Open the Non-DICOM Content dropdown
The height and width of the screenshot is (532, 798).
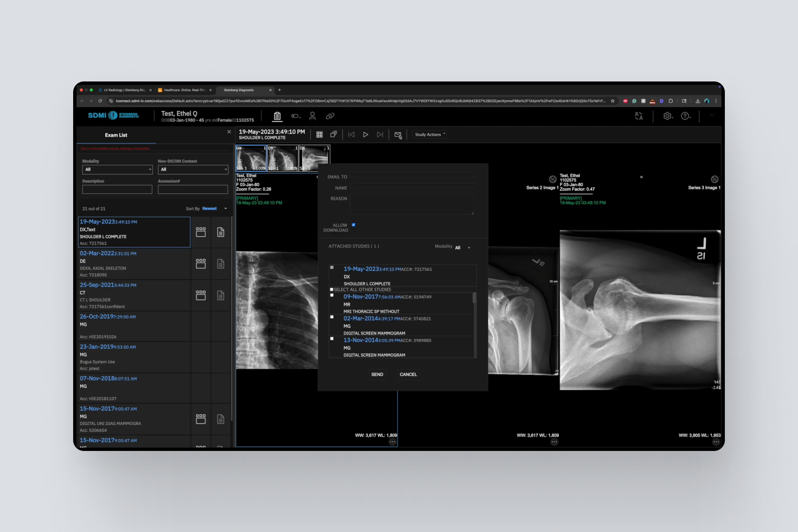tap(193, 170)
